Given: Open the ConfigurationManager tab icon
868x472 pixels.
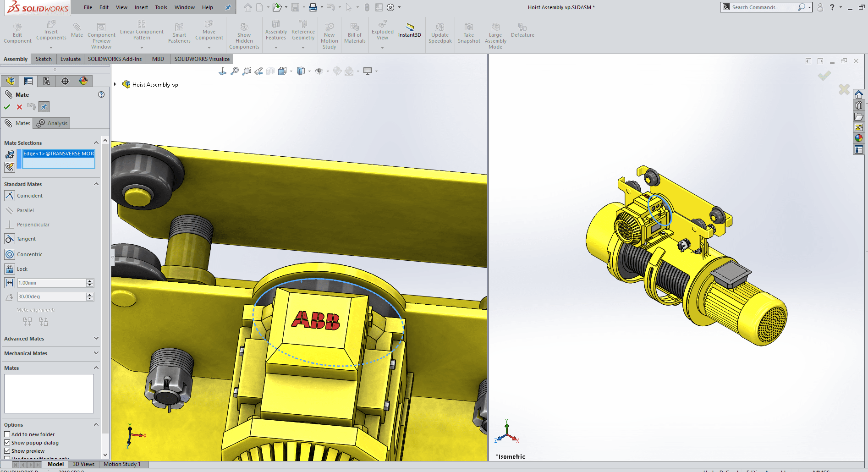Looking at the screenshot, I should (47, 81).
